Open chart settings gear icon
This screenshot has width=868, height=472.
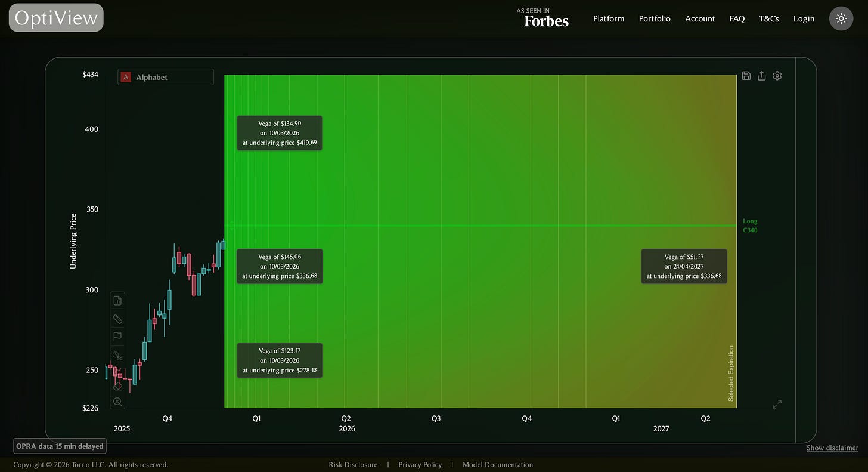[x=777, y=76]
